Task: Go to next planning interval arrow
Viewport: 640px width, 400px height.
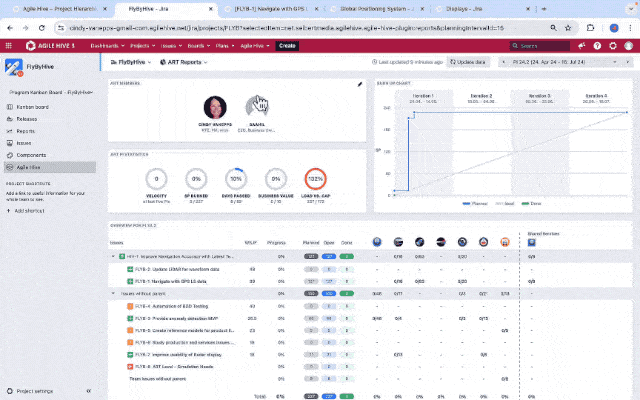Action: (628, 62)
